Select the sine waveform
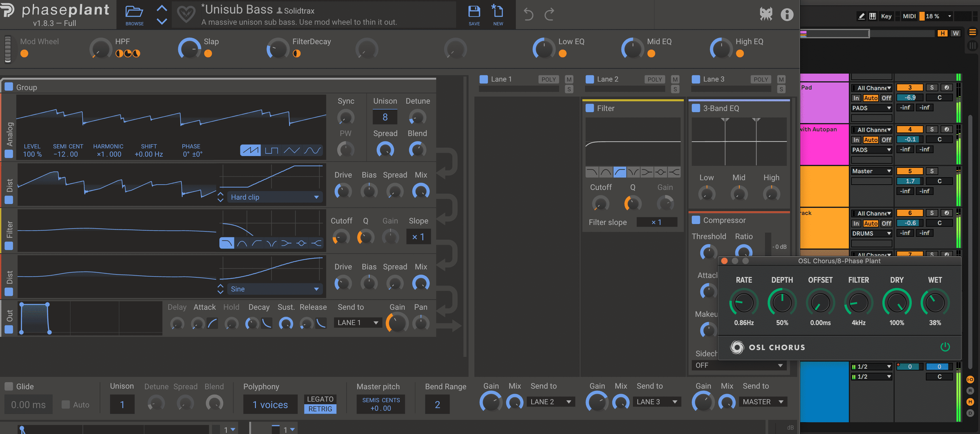This screenshot has height=434, width=980. [x=312, y=150]
